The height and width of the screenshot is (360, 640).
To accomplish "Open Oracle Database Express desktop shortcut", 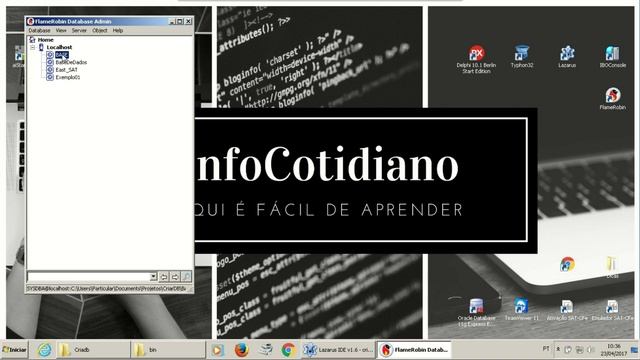I will 476,312.
